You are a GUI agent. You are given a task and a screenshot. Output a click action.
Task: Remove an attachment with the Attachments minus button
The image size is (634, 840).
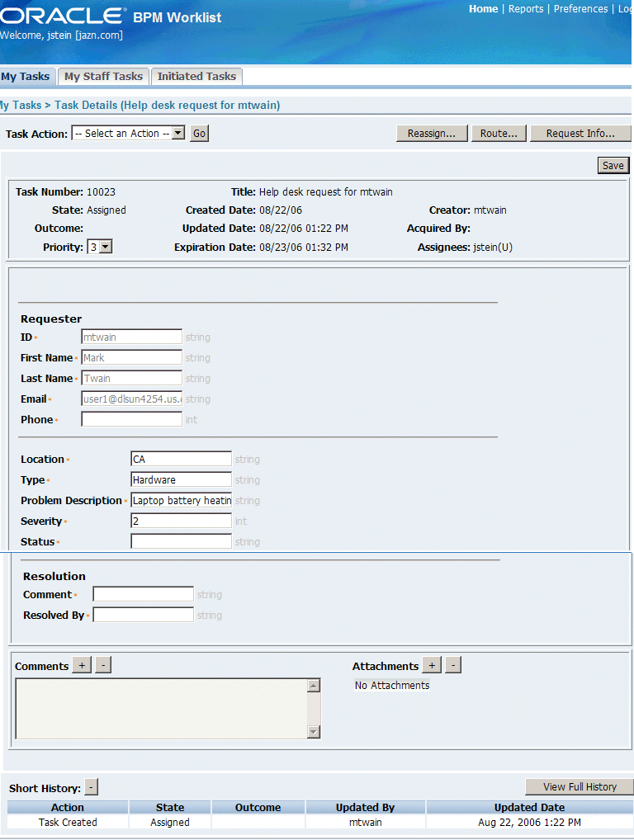(x=453, y=665)
